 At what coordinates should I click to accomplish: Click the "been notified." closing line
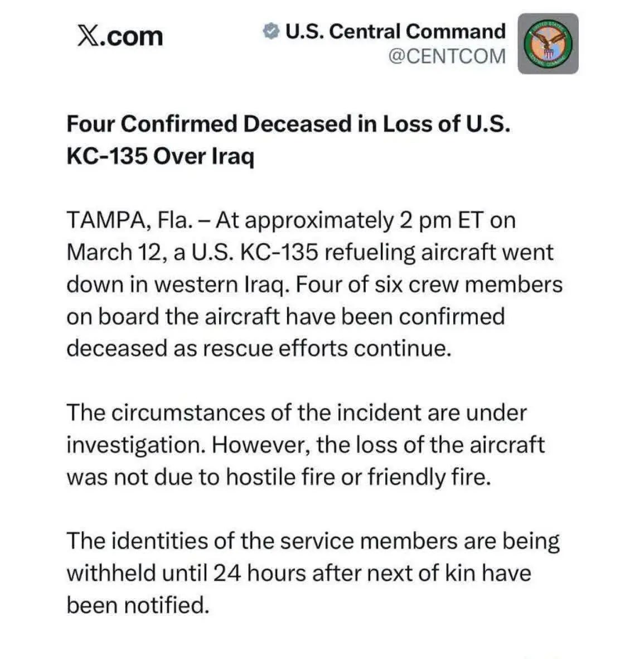click(137, 605)
